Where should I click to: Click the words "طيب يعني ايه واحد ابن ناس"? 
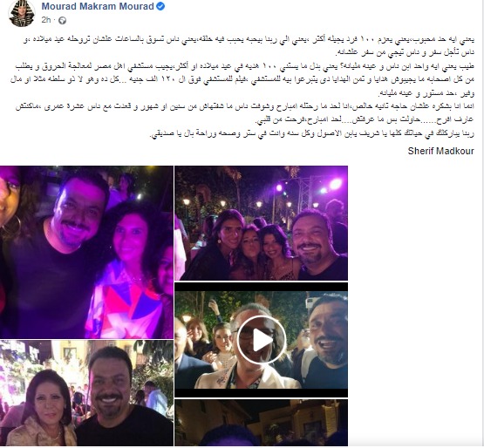click(x=440, y=66)
